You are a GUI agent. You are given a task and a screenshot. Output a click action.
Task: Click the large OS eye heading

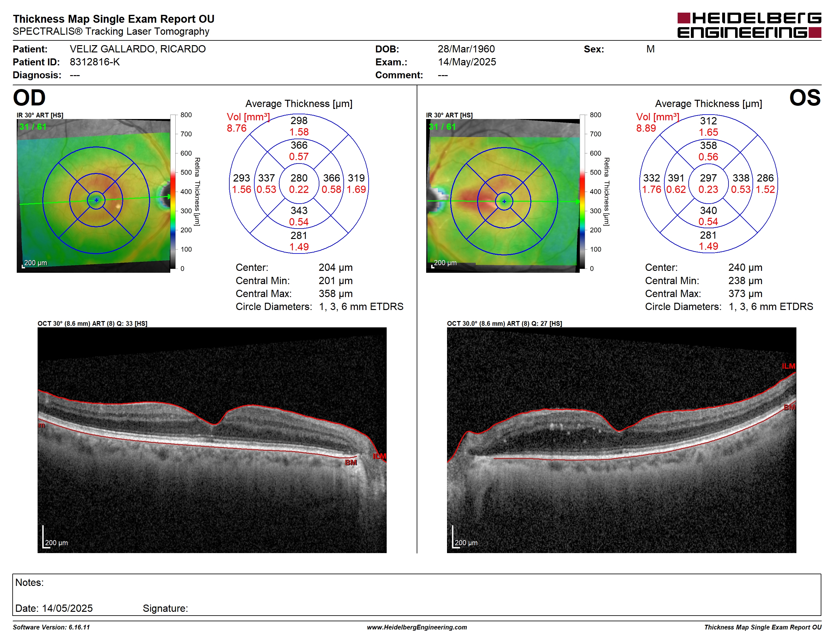click(x=805, y=98)
